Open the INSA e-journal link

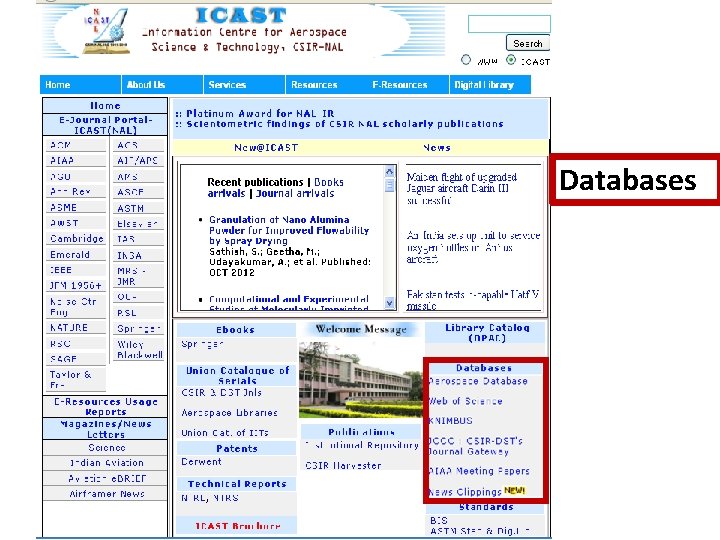tap(129, 255)
